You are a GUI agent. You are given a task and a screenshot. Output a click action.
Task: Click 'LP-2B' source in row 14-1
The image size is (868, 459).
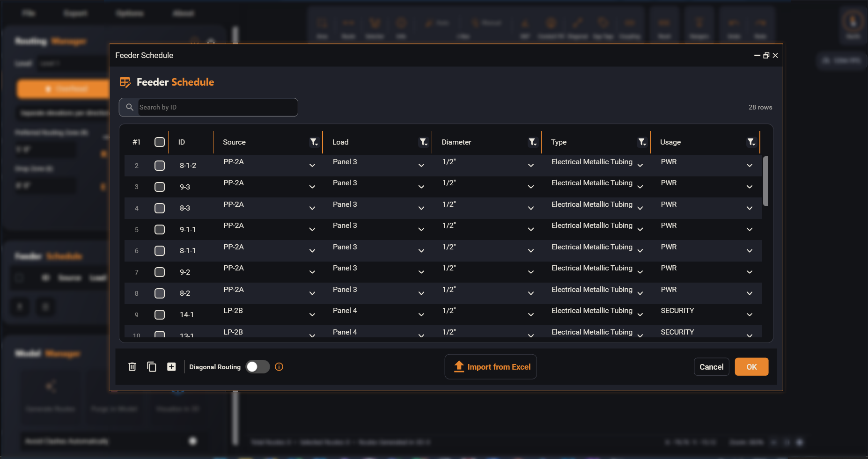point(233,311)
